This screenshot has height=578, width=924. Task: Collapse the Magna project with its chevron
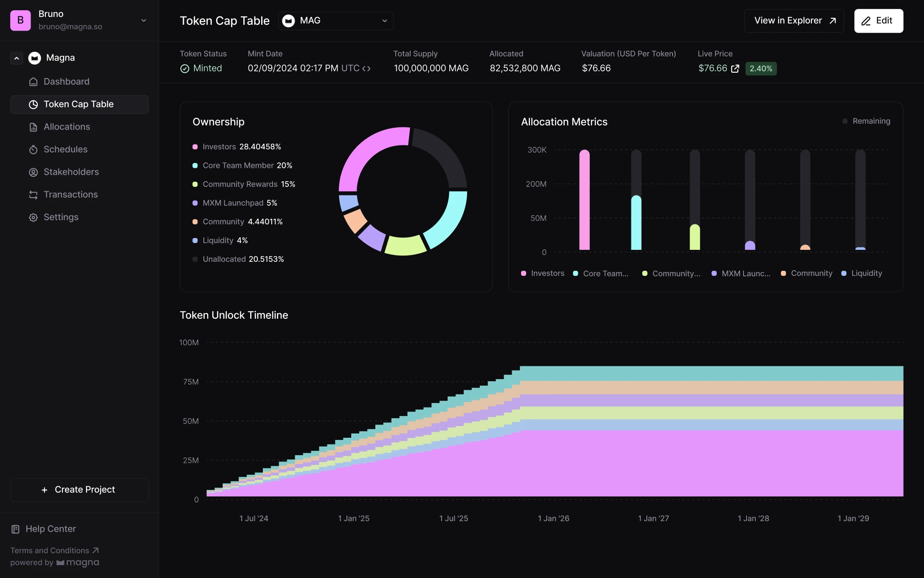[x=17, y=58]
